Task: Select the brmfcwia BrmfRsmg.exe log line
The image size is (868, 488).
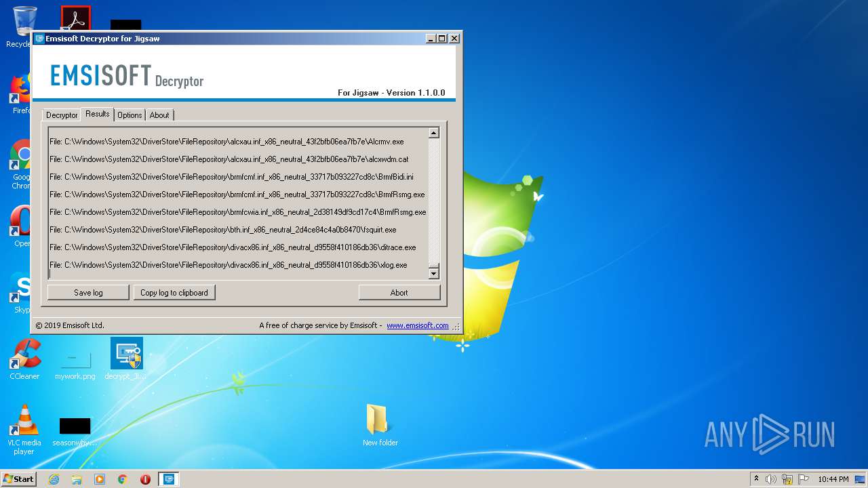Action: coord(238,212)
